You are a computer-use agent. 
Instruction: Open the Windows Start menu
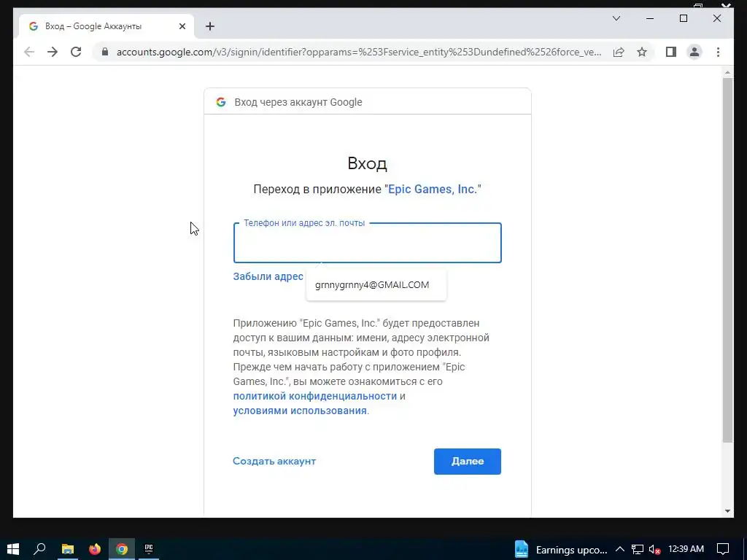[13, 549]
